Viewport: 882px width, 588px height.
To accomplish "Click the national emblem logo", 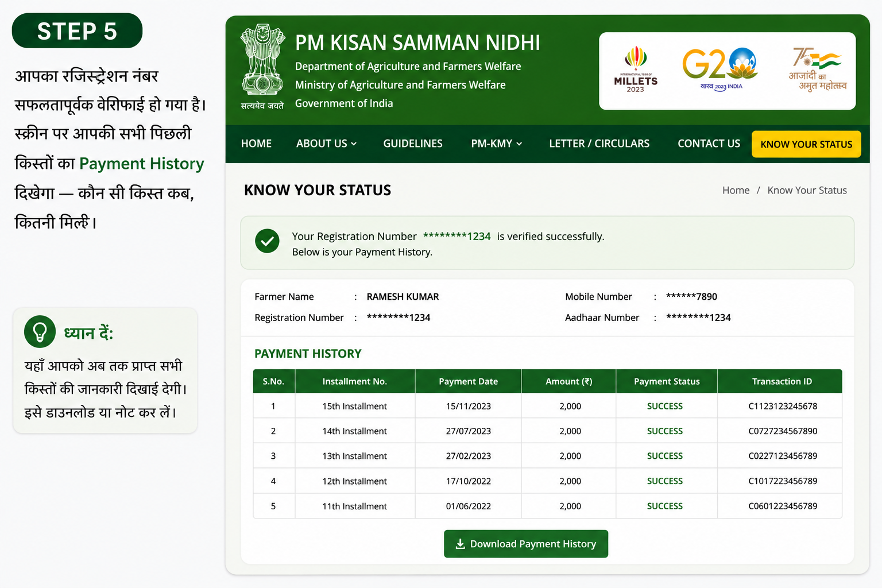I will pyautogui.click(x=262, y=67).
